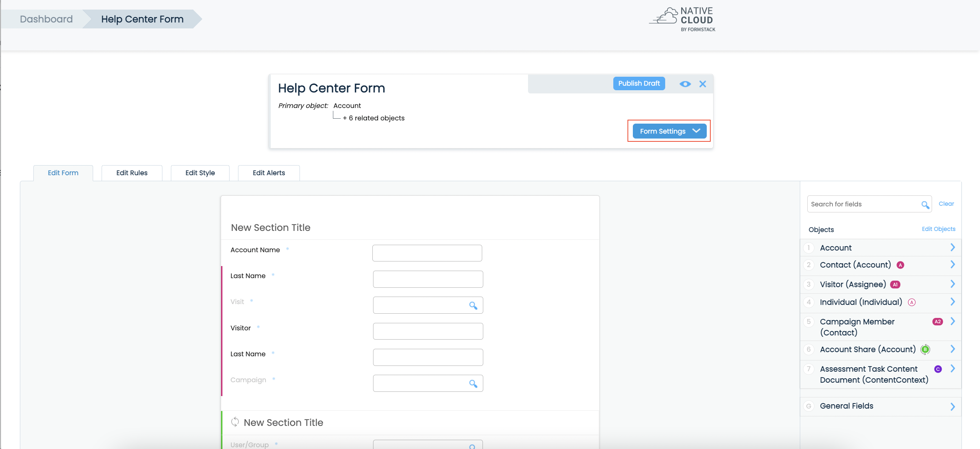Click the A badge next to Contact (Account)
This screenshot has width=980, height=449.
(x=900, y=265)
